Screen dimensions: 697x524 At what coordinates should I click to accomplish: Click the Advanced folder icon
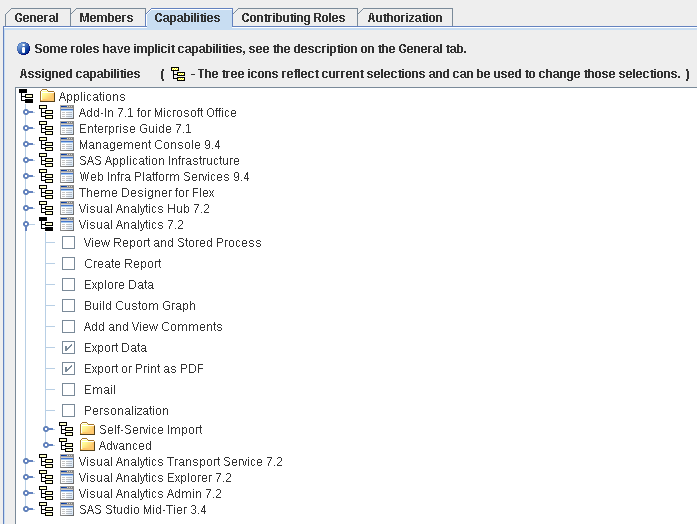pos(88,445)
